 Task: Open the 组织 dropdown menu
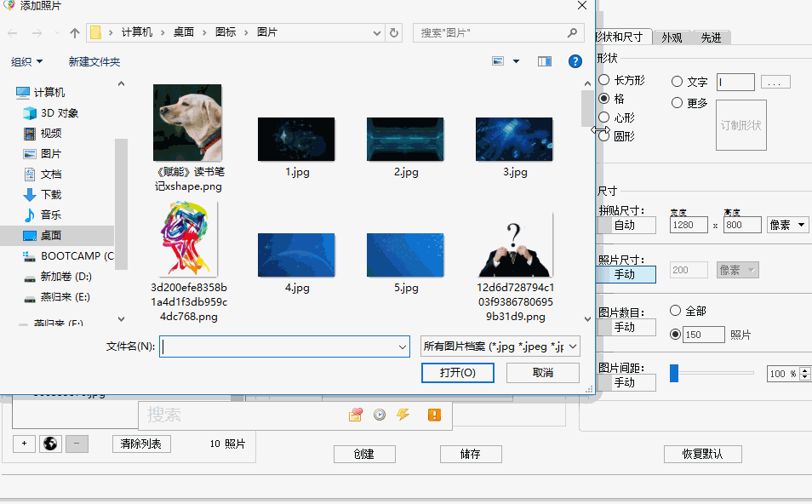tap(26, 61)
